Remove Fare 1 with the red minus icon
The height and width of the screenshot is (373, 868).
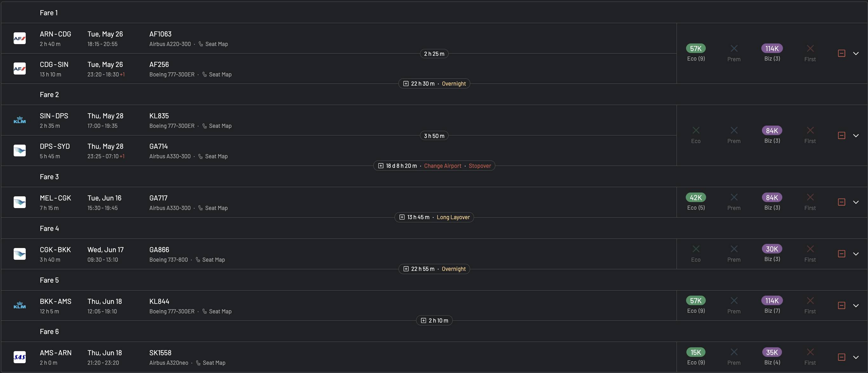(841, 54)
